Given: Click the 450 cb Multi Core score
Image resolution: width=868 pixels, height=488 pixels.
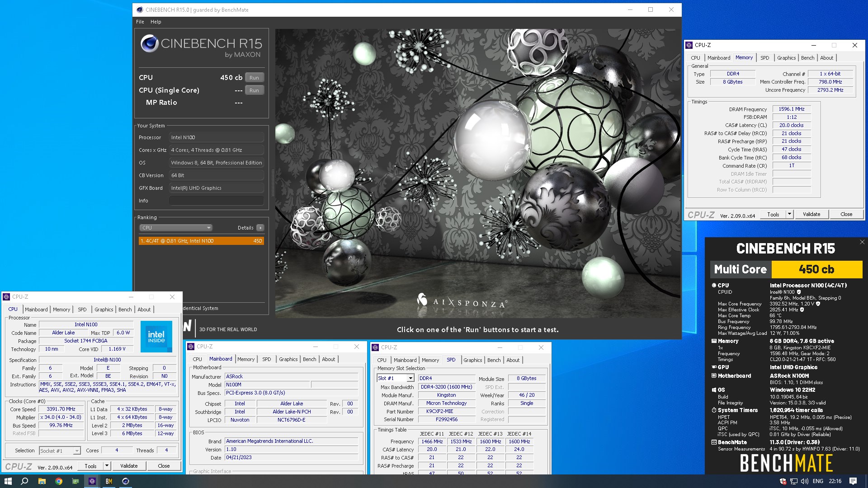Looking at the screenshot, I should click(x=816, y=269).
